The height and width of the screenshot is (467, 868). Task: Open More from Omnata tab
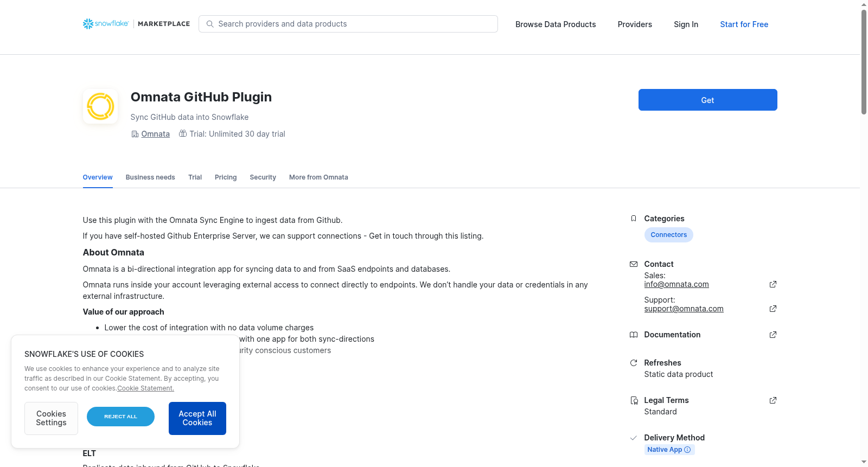[x=318, y=177]
